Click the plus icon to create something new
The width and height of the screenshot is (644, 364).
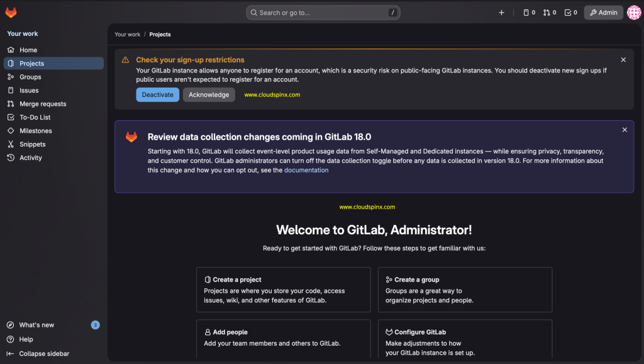pos(501,12)
